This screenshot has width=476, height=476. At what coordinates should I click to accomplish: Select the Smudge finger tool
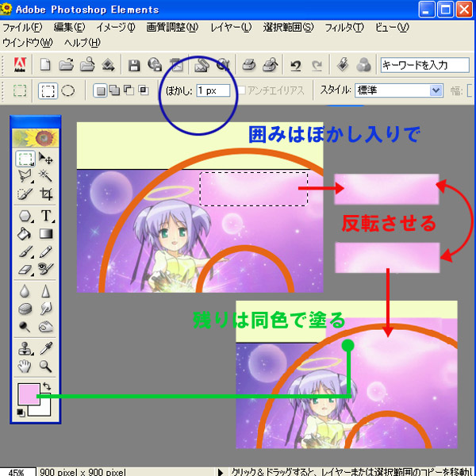tap(46, 309)
